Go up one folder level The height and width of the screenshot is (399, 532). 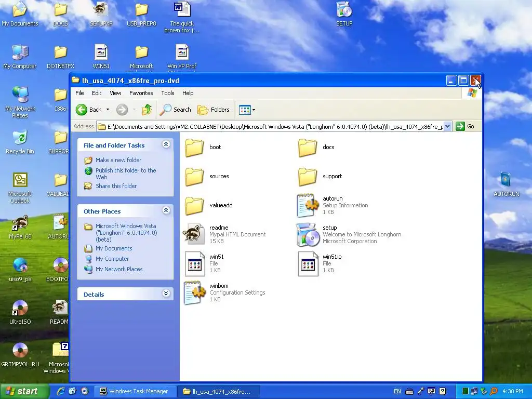coord(147,110)
